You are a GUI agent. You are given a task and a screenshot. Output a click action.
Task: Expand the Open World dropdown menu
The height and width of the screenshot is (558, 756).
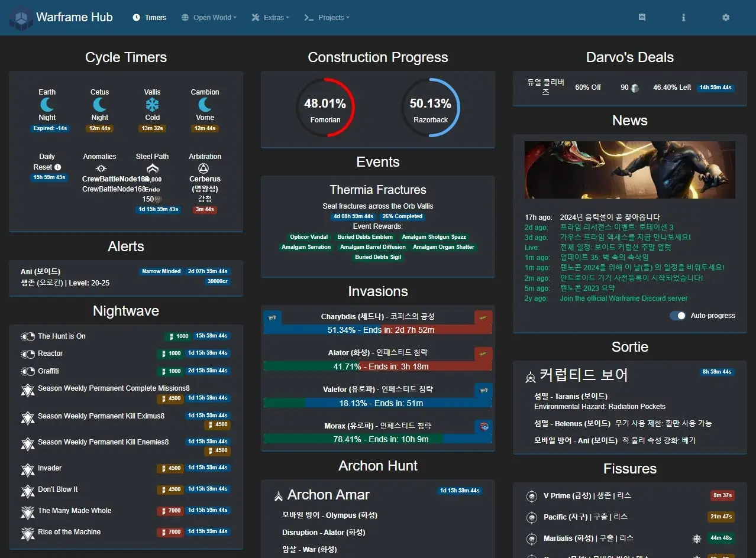coord(209,18)
